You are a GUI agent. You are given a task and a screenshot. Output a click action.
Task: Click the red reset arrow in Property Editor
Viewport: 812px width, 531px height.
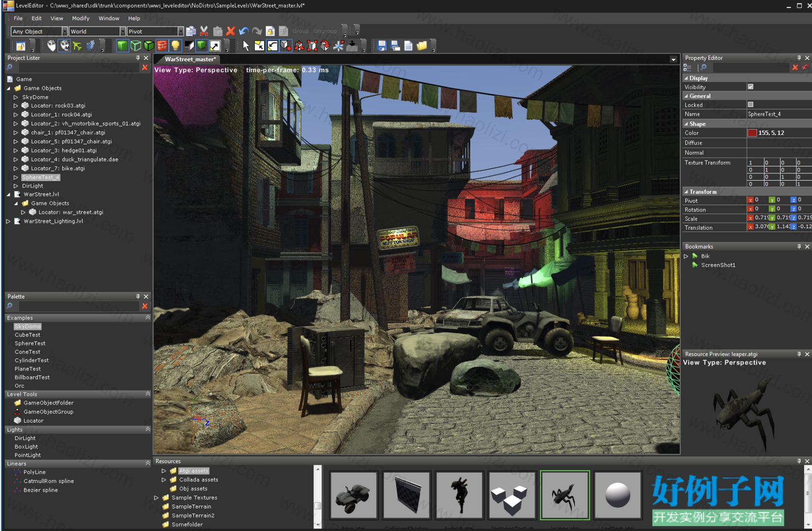click(x=805, y=67)
